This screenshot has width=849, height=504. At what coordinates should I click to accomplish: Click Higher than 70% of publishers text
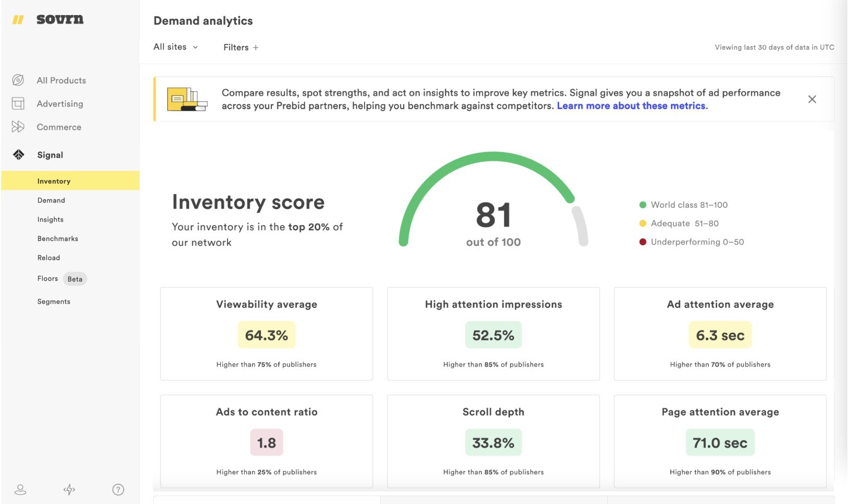point(720,364)
